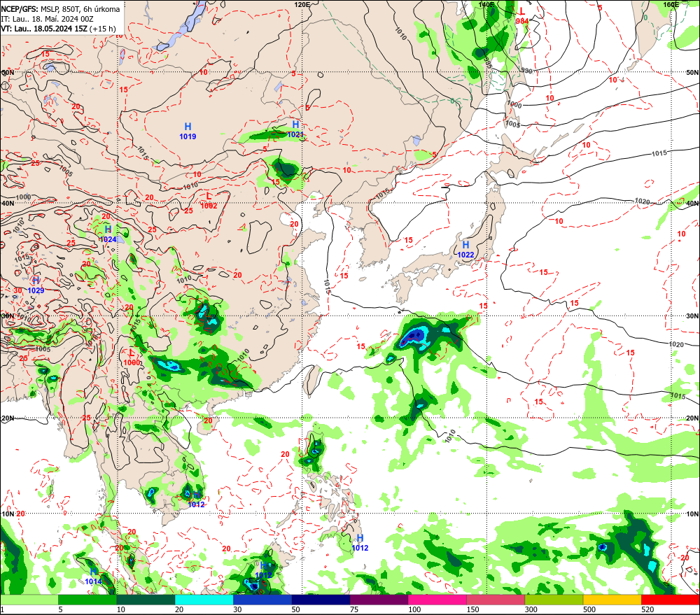
Task: Click the high pressure marker H 1014
Action: [x=93, y=577]
